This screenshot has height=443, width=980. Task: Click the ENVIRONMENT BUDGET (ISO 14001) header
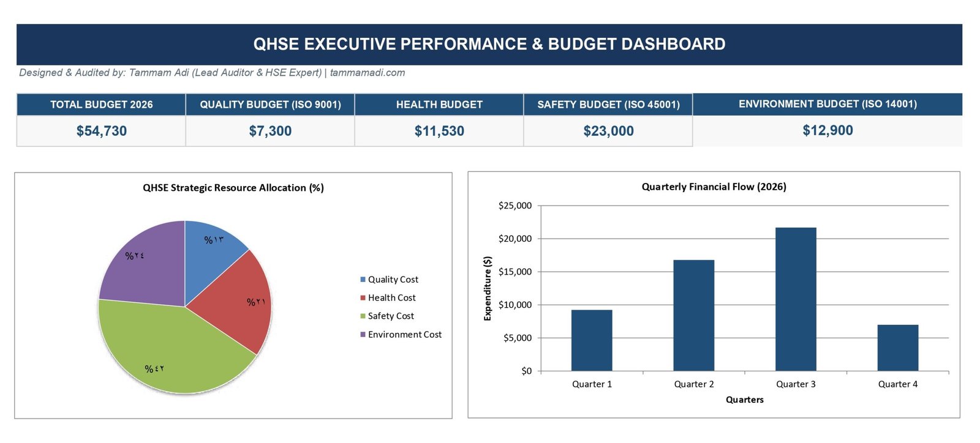[x=827, y=104]
